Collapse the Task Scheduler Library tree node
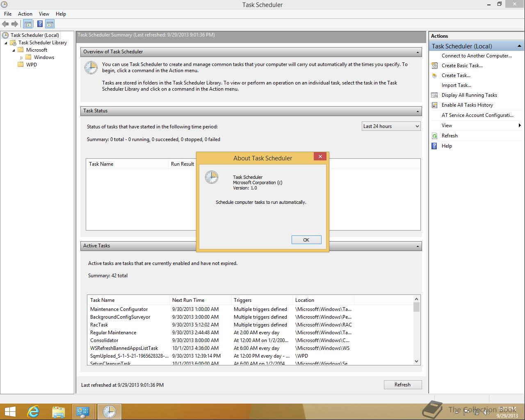Screen dimensions: 525x420 tap(6, 43)
